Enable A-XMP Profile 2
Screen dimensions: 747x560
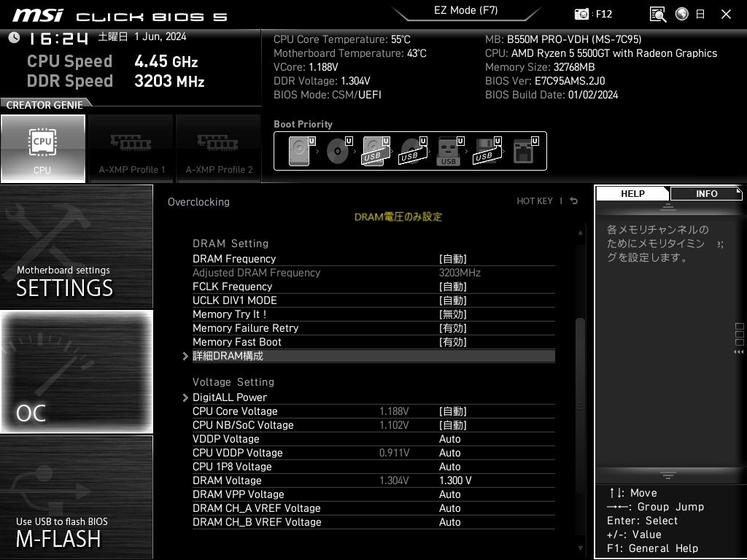tap(218, 149)
